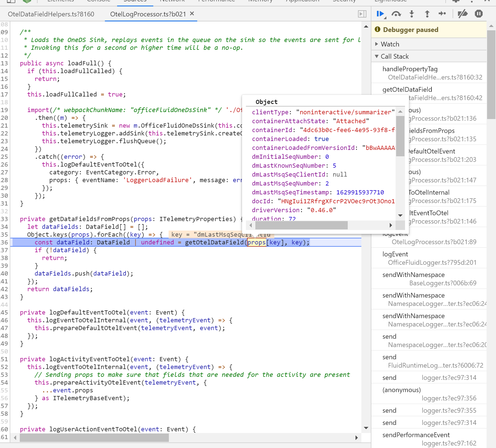Collapse the Call Stack section
Image resolution: width=496 pixels, height=448 pixels.
(377, 56)
